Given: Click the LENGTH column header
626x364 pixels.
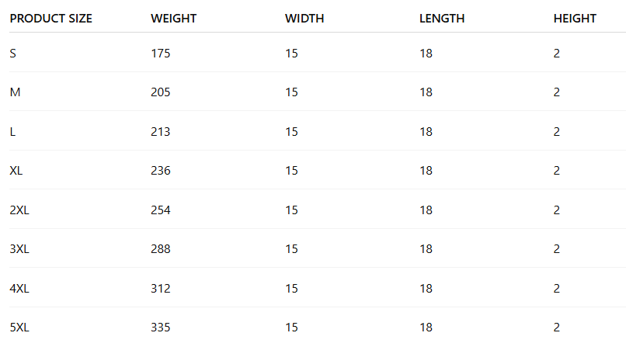Looking at the screenshot, I should [x=442, y=19].
